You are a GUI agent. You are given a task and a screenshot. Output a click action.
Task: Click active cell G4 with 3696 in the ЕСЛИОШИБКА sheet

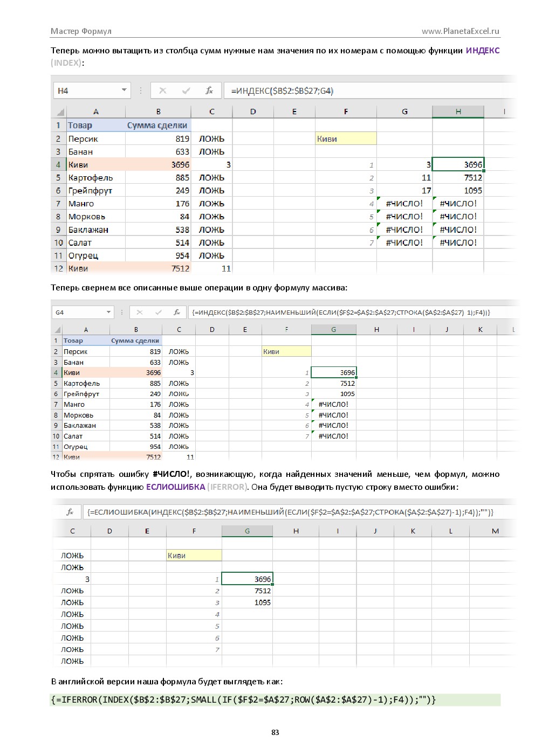pos(247,579)
